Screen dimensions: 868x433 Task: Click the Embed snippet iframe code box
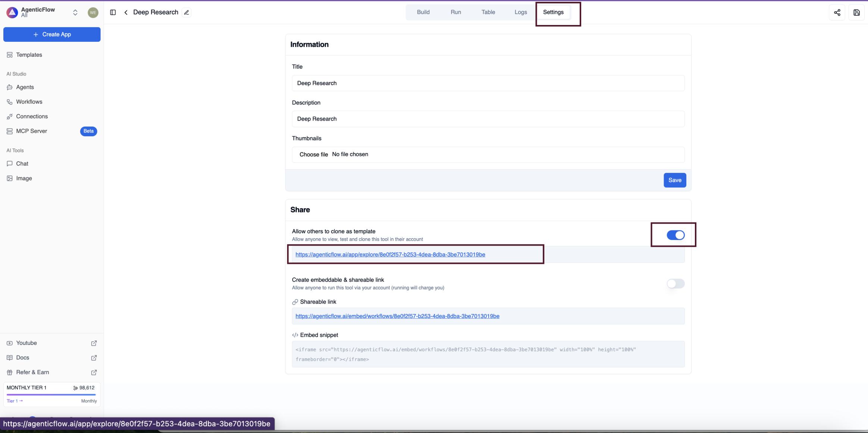coord(488,354)
